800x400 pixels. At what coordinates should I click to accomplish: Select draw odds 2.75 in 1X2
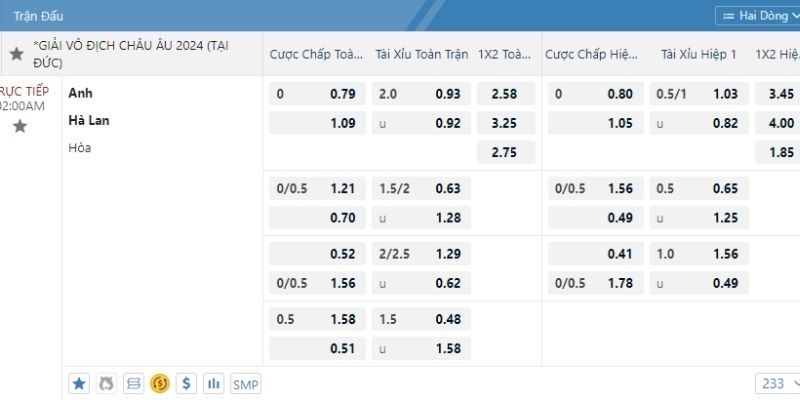point(506,153)
